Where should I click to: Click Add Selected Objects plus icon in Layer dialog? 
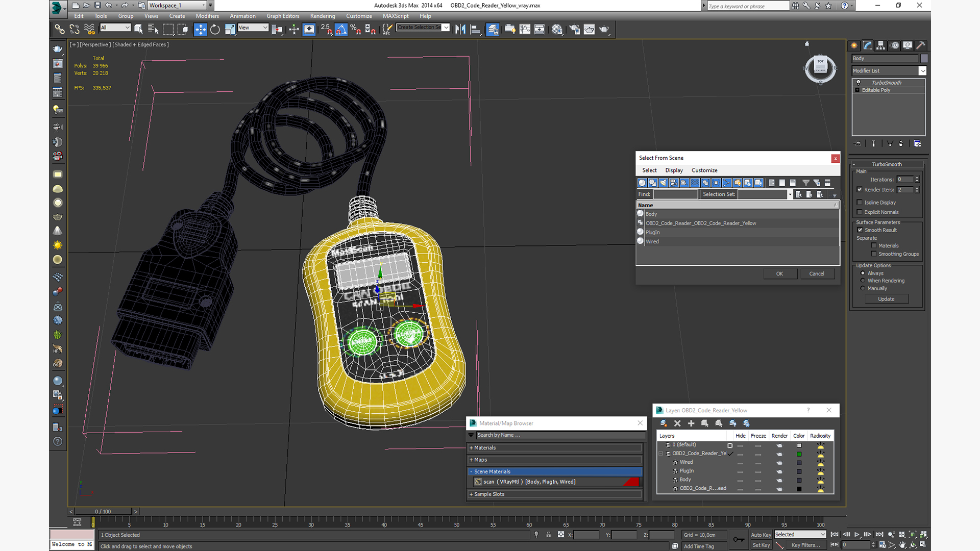click(x=691, y=423)
